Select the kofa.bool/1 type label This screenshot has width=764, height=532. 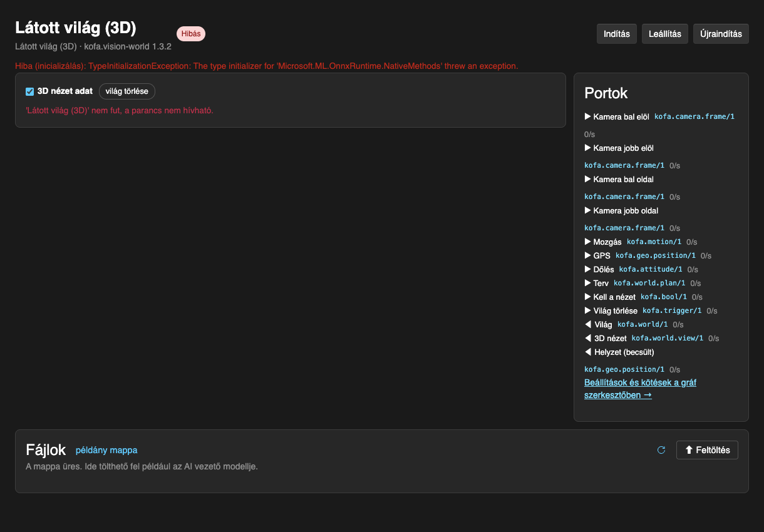[664, 297]
